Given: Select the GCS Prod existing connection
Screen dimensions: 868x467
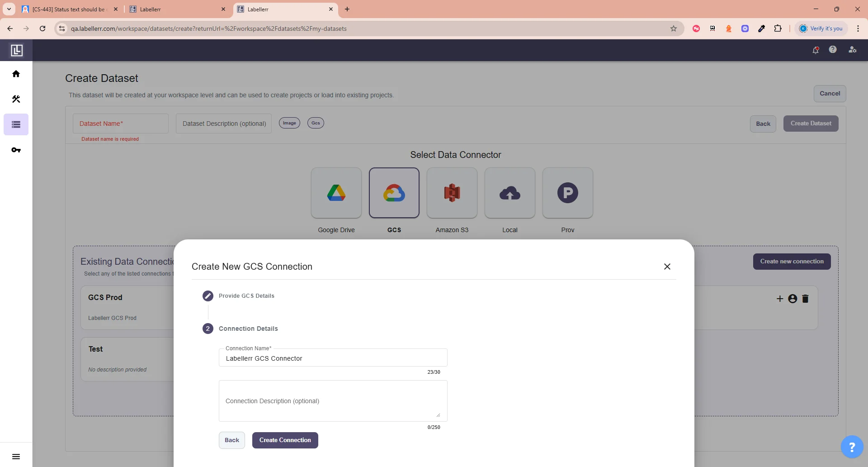Looking at the screenshot, I should click(x=128, y=308).
